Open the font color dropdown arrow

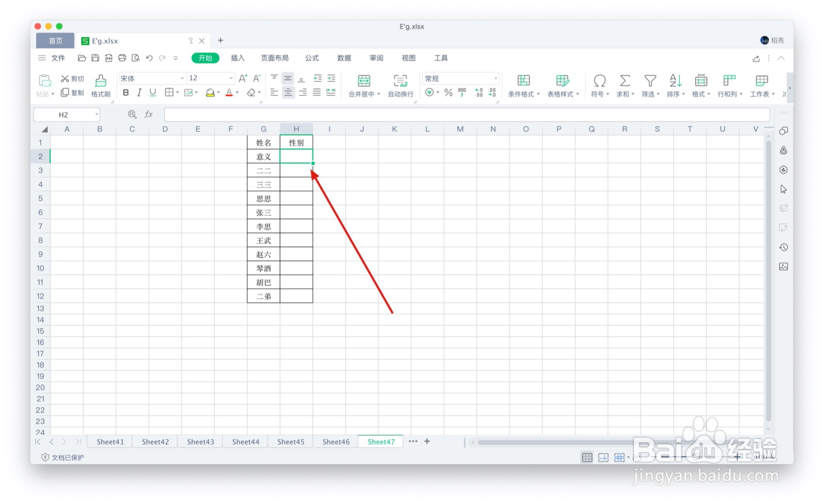[237, 93]
